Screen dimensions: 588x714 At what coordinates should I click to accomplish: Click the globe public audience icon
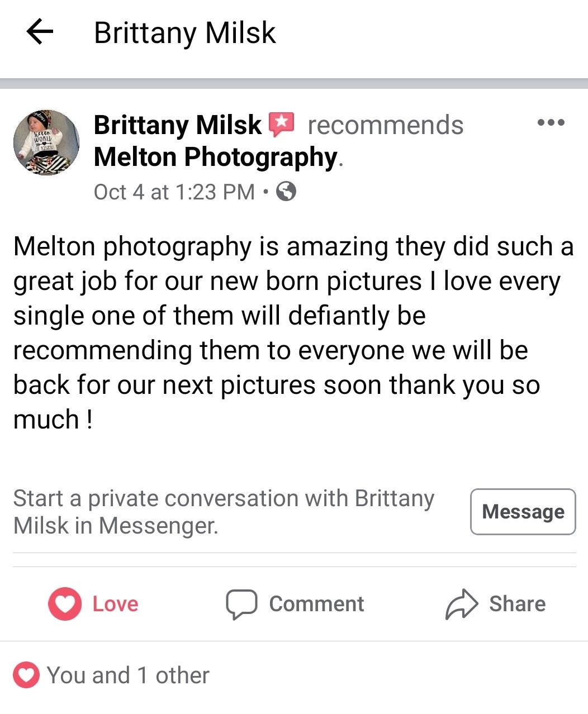[286, 192]
